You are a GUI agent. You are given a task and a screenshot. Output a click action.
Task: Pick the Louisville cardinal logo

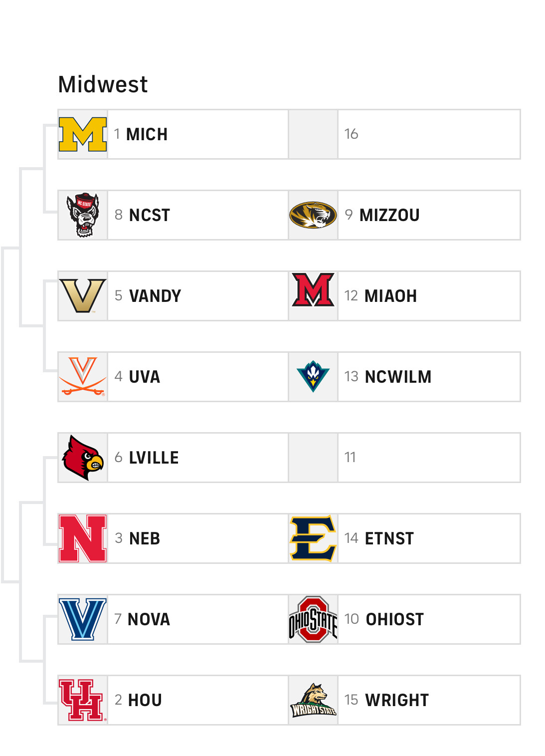pyautogui.click(x=83, y=458)
